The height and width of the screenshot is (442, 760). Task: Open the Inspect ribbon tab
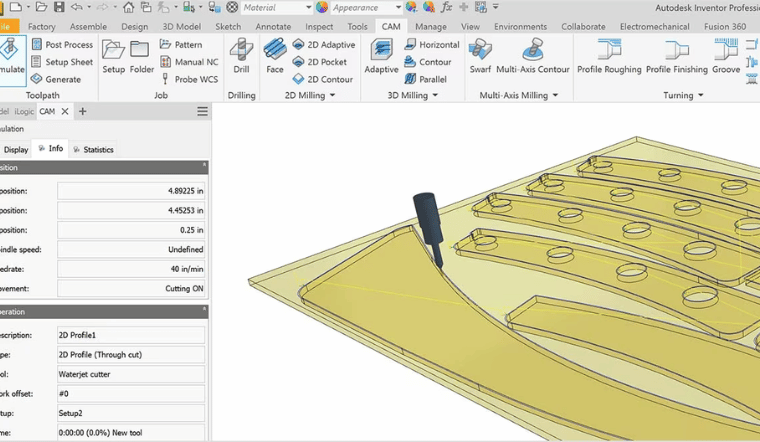[319, 27]
